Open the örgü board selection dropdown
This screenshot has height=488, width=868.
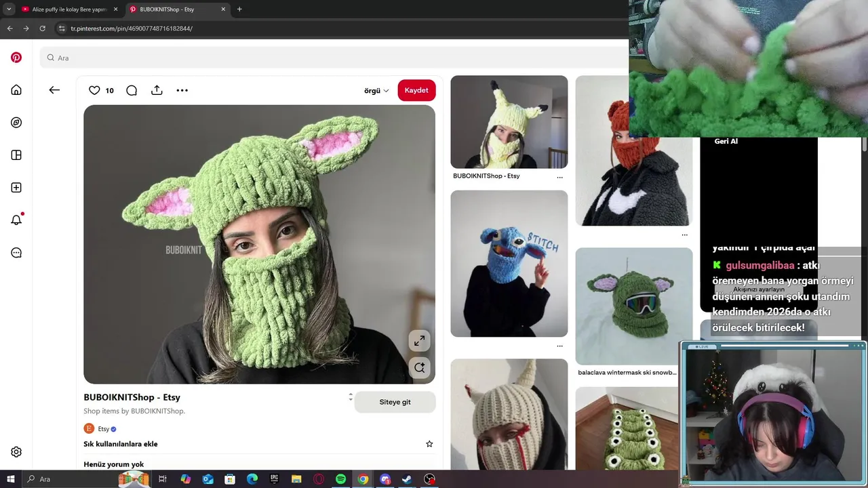(x=376, y=90)
